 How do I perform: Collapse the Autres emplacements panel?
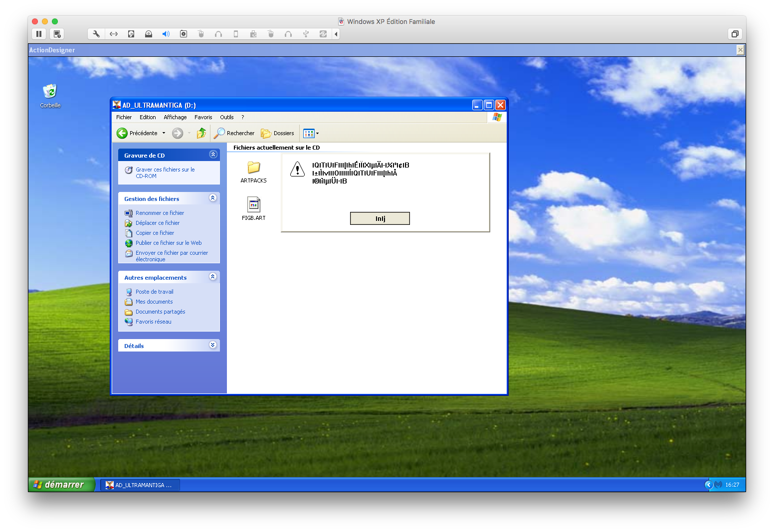[x=213, y=277]
